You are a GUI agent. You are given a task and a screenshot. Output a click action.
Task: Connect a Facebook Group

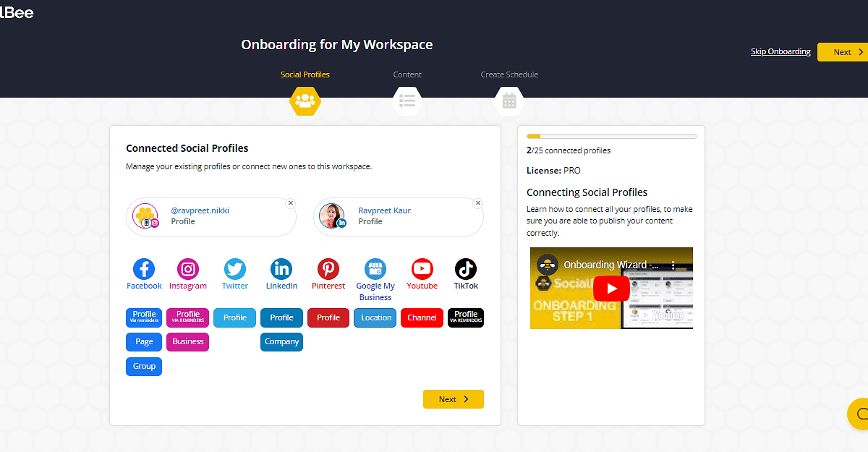coord(143,367)
